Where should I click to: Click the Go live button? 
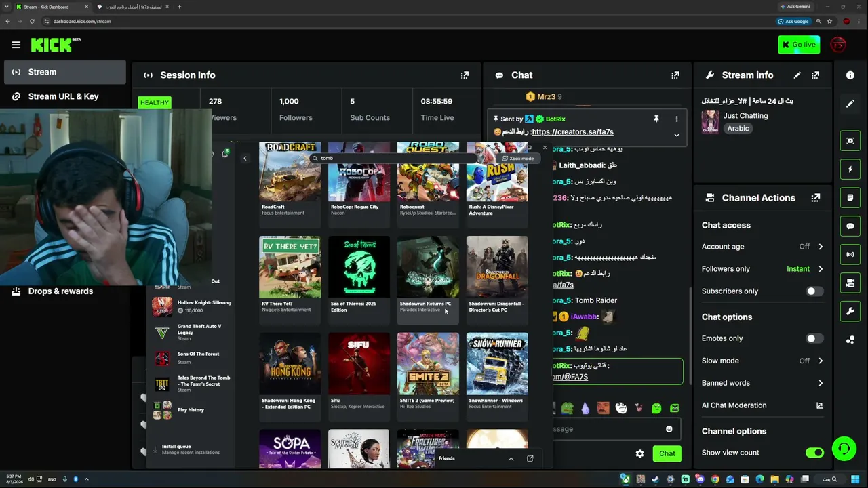799,45
